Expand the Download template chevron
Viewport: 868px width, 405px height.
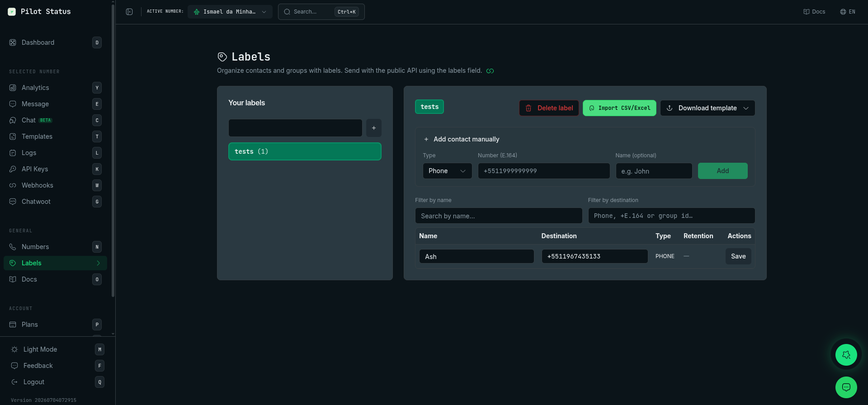point(746,108)
